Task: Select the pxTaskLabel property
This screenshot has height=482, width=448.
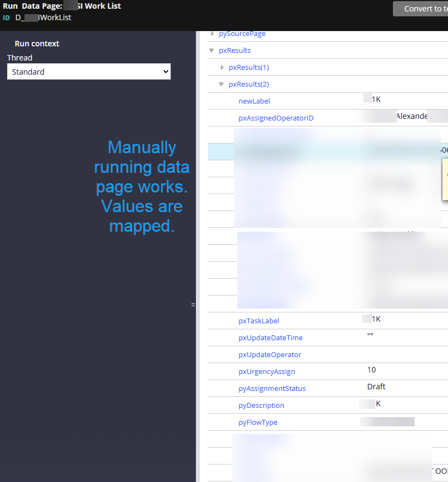Action: 259,321
